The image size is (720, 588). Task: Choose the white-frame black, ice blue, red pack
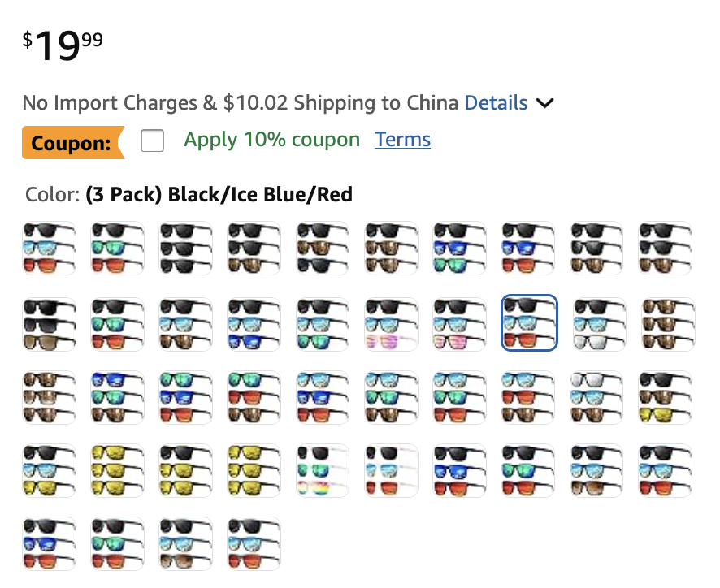[x=391, y=471]
